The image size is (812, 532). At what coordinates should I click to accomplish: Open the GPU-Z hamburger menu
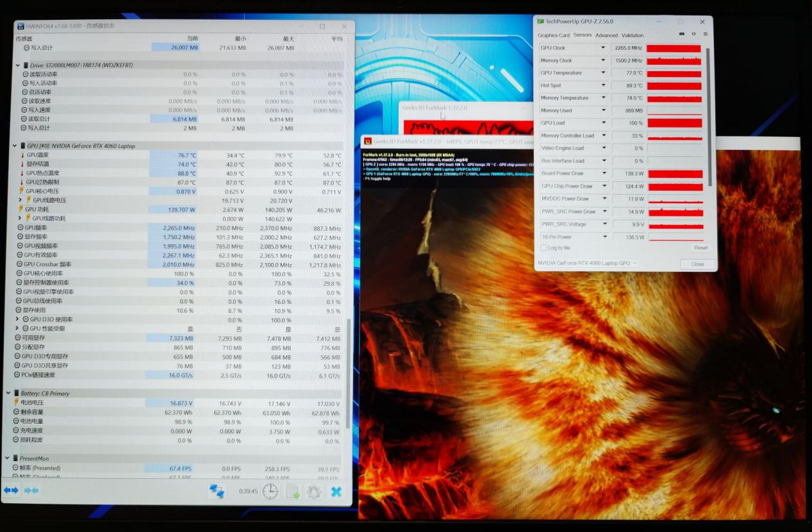coord(705,35)
